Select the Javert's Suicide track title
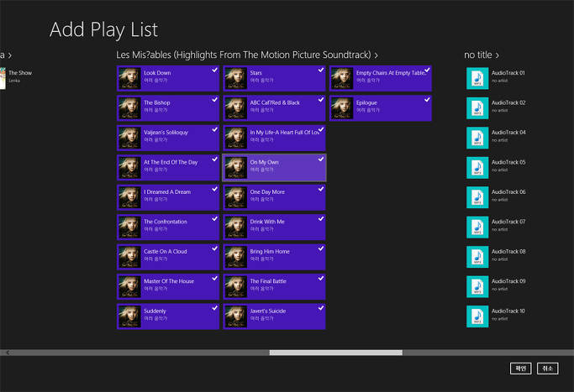574x392 pixels. click(x=268, y=311)
